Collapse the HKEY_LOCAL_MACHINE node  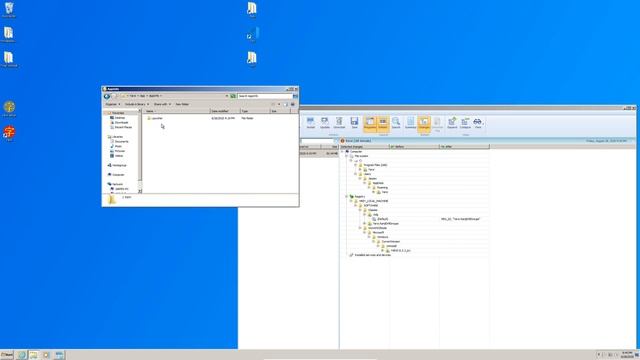click(351, 201)
